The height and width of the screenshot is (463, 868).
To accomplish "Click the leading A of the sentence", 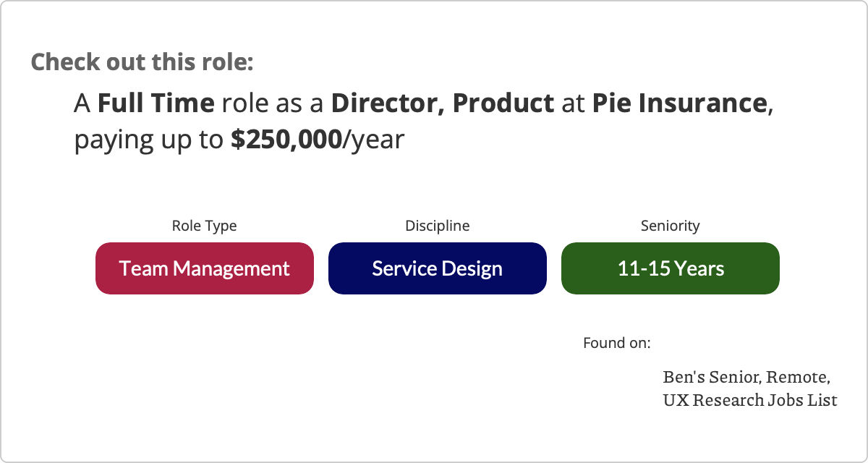I will click(x=82, y=103).
